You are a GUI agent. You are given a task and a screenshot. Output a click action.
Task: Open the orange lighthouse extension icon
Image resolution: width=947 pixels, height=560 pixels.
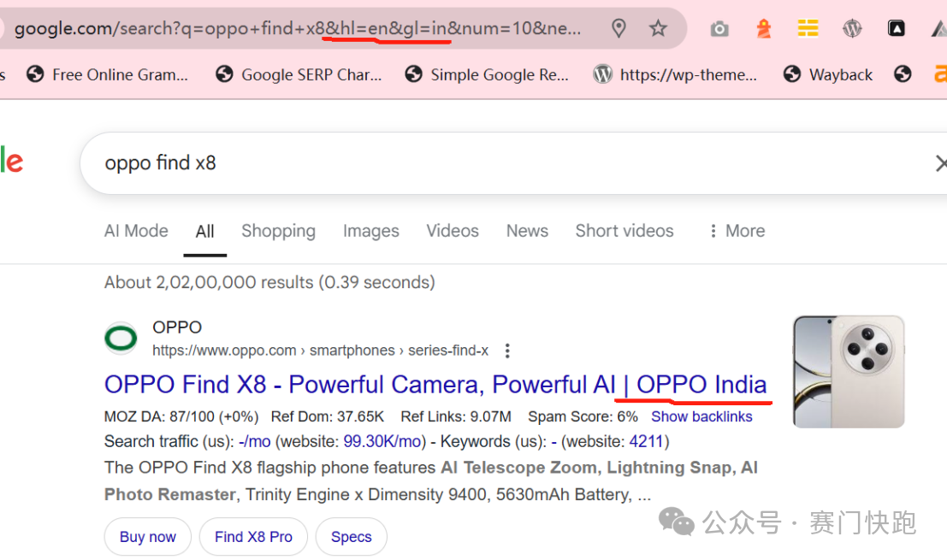[764, 28]
